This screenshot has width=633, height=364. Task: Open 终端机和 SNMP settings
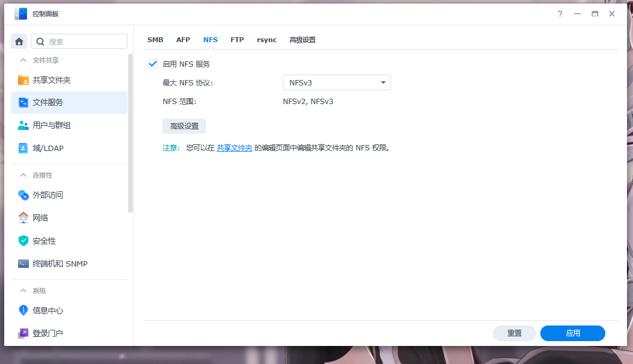tap(63, 264)
